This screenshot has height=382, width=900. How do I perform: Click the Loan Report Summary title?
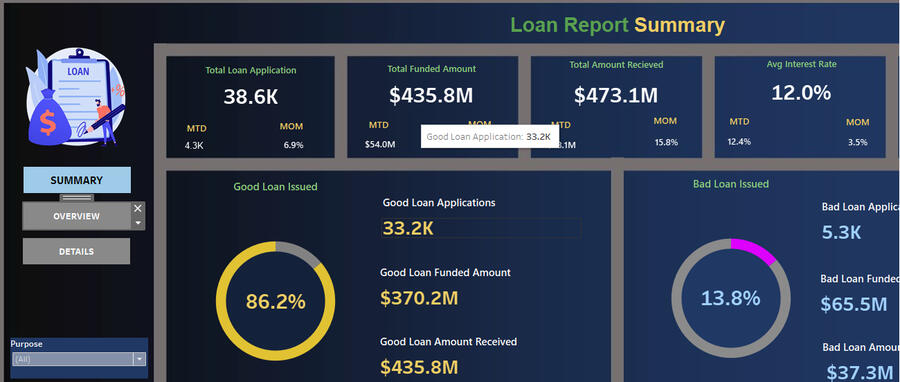(x=618, y=25)
